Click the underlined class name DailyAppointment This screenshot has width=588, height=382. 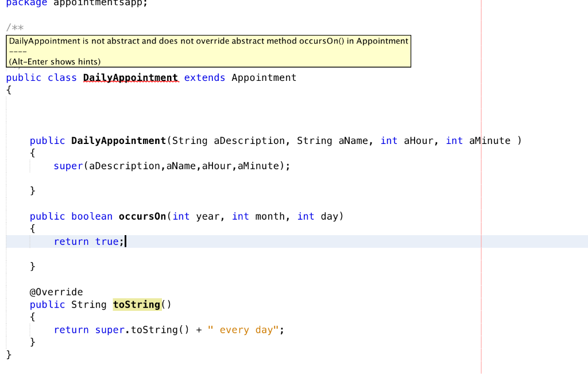[131, 77]
